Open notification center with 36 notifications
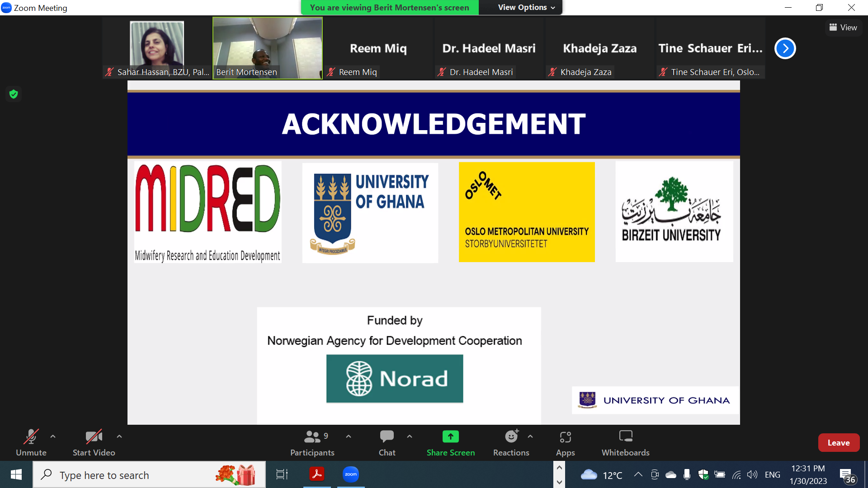The height and width of the screenshot is (488, 868). coord(847,475)
